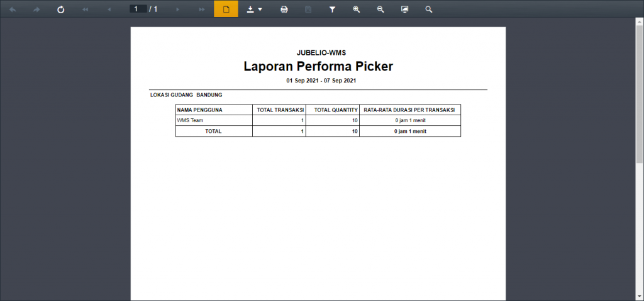Image resolution: width=644 pixels, height=301 pixels.
Task: Click the date range '01 Sep 2021 - 07 Sep 2021'
Action: [x=321, y=81]
